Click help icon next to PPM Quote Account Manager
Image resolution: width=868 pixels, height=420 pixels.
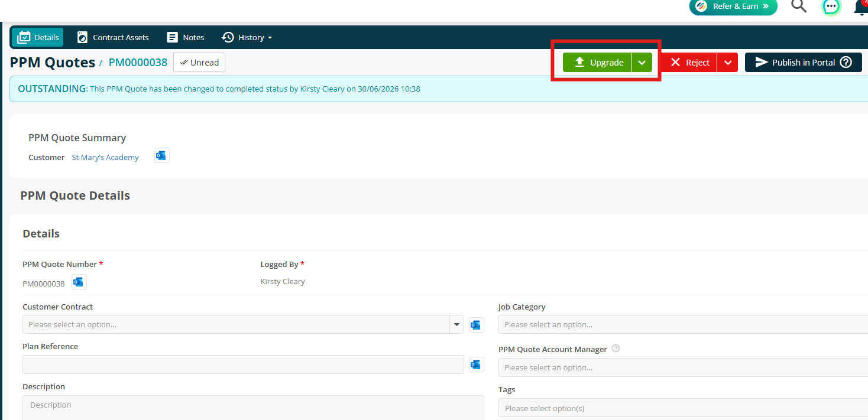tap(616, 349)
